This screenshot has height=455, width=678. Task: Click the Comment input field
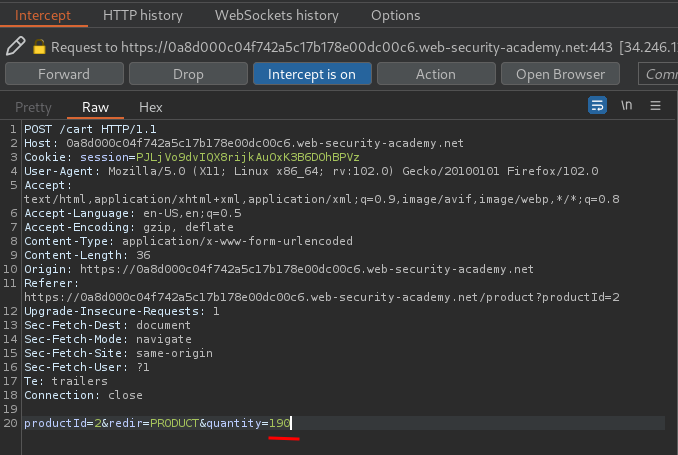tap(658, 74)
